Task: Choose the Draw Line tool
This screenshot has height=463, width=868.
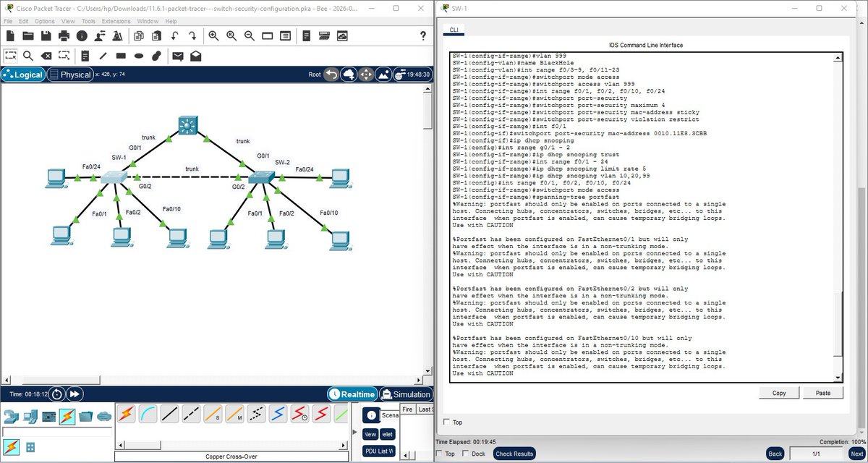Action: click(103, 55)
